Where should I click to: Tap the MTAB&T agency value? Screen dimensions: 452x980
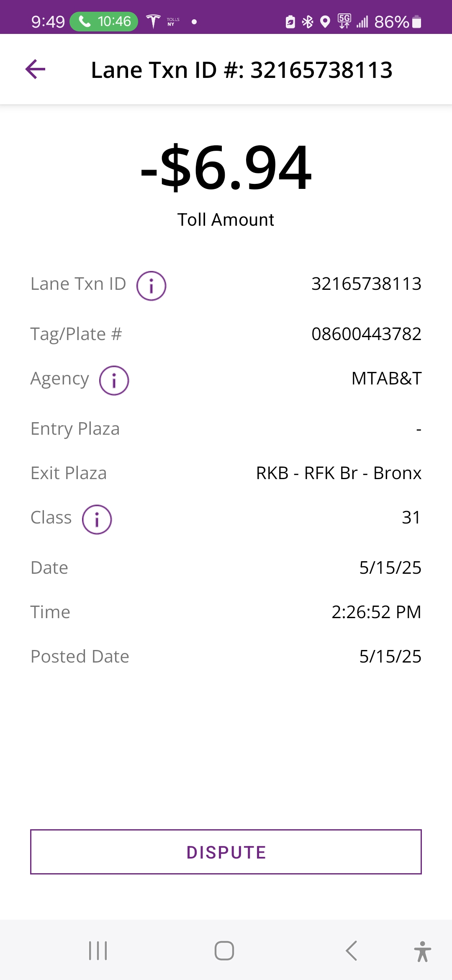tap(386, 378)
